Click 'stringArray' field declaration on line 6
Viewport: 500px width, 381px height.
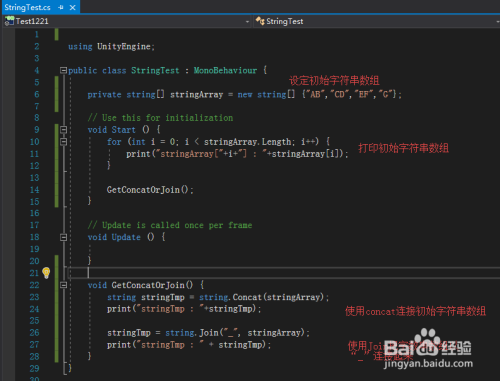[196, 95]
